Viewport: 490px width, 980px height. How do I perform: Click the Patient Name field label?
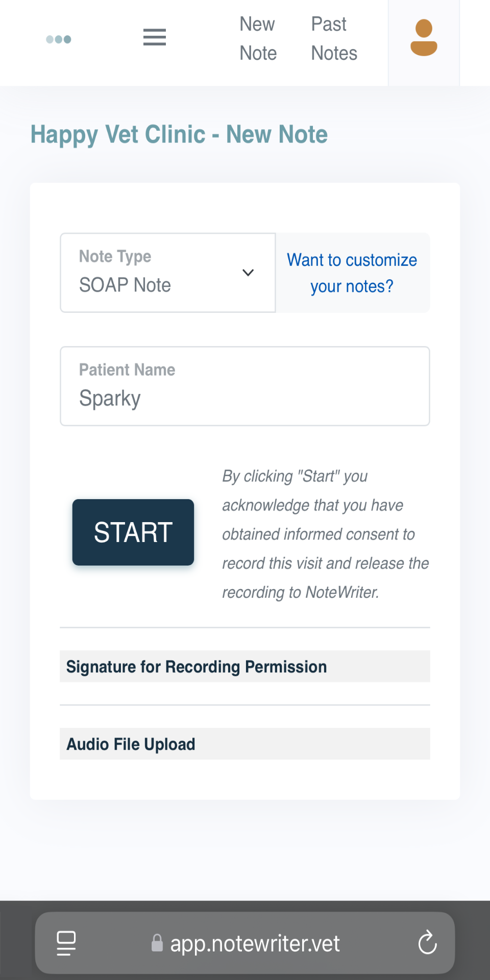pos(127,370)
